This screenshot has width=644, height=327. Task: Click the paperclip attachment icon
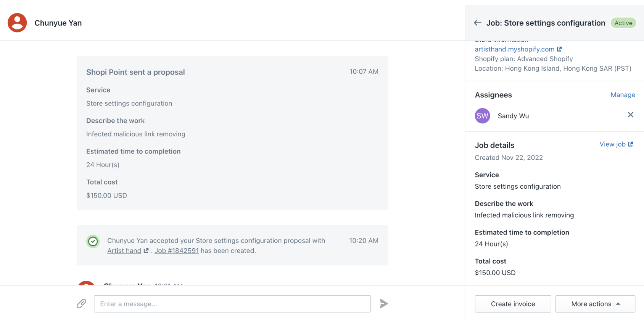pyautogui.click(x=81, y=304)
